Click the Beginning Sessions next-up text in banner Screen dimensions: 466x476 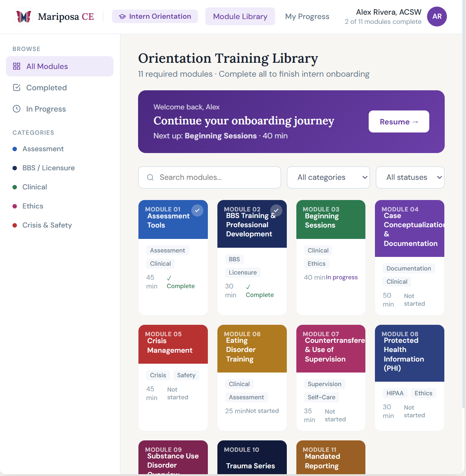(221, 136)
